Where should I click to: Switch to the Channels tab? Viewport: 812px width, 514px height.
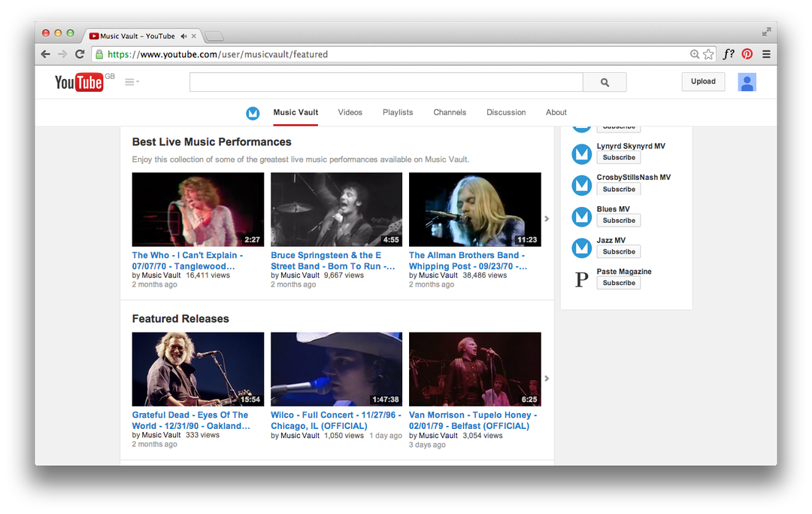point(450,112)
